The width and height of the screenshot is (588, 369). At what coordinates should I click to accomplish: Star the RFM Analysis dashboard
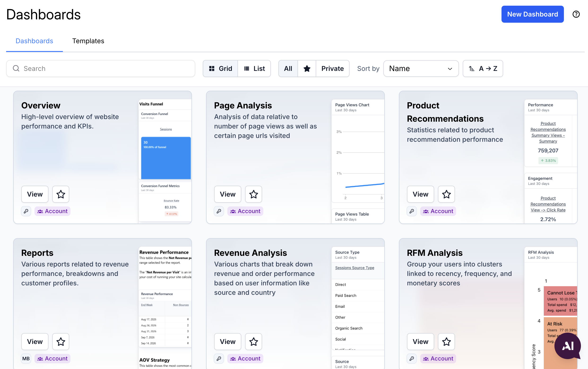coord(446,342)
